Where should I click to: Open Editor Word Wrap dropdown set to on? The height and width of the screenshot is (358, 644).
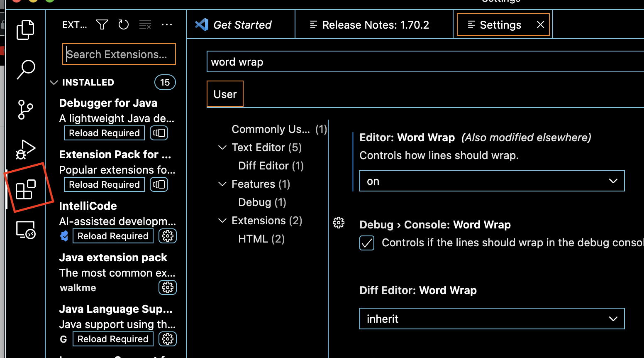pyautogui.click(x=492, y=181)
